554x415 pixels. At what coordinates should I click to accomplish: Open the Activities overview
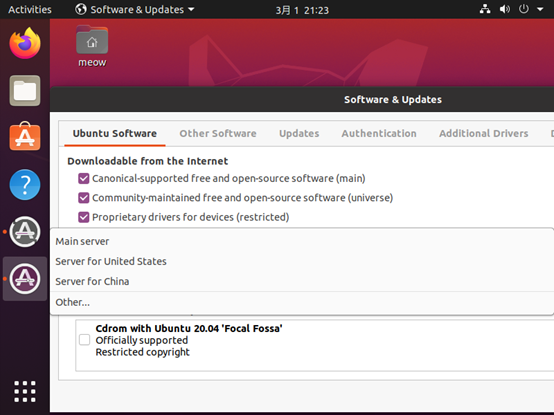(x=30, y=10)
